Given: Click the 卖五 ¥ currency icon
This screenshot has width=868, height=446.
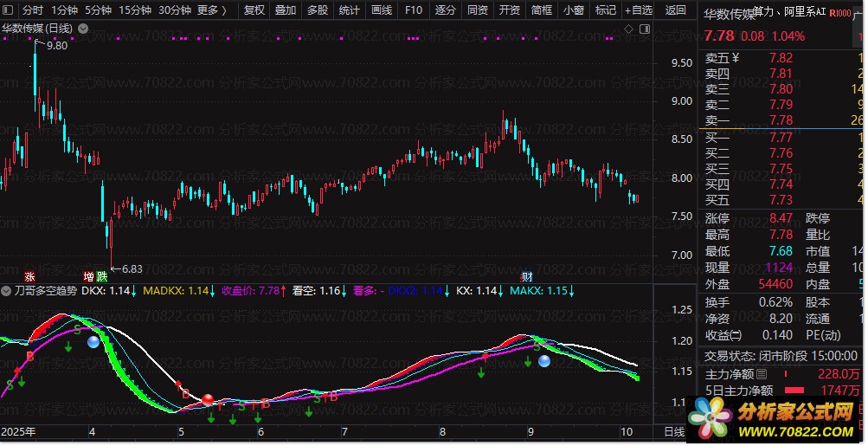Looking at the screenshot, I should click(736, 58).
